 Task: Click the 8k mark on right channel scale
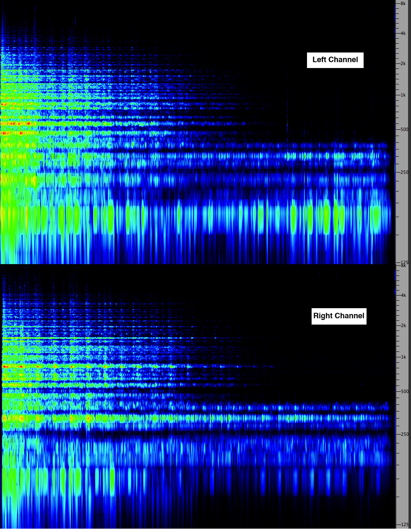(403, 266)
